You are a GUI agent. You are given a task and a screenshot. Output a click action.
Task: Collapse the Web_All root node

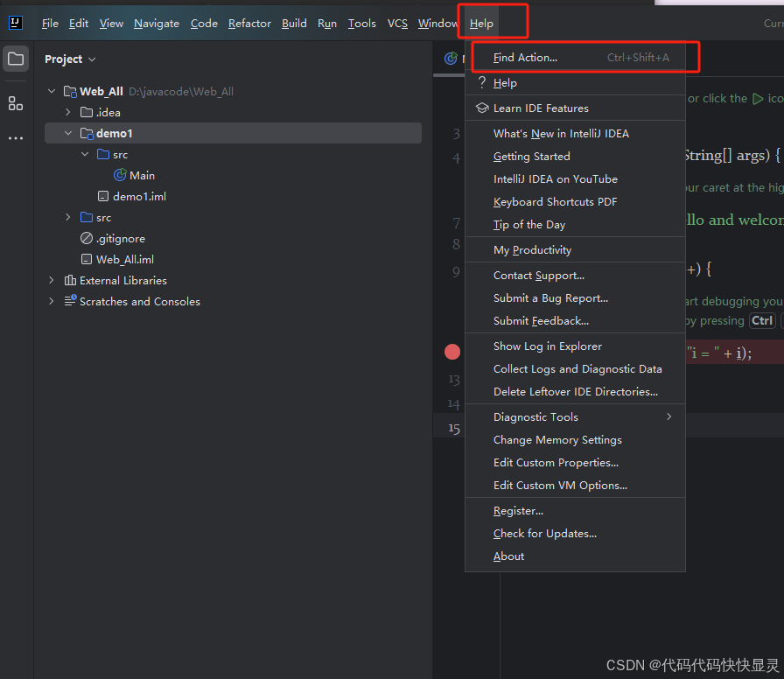coord(52,91)
